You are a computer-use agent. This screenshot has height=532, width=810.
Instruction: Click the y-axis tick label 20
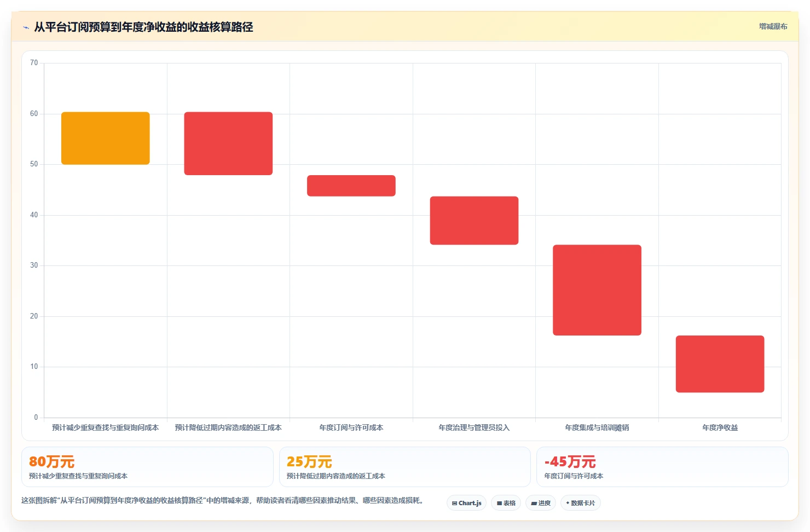(x=34, y=316)
